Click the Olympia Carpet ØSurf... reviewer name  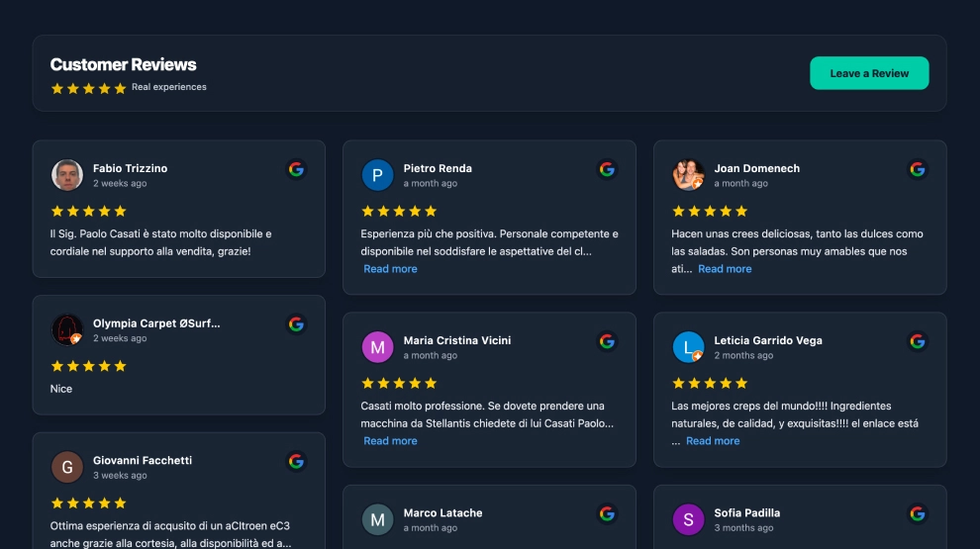pos(156,323)
